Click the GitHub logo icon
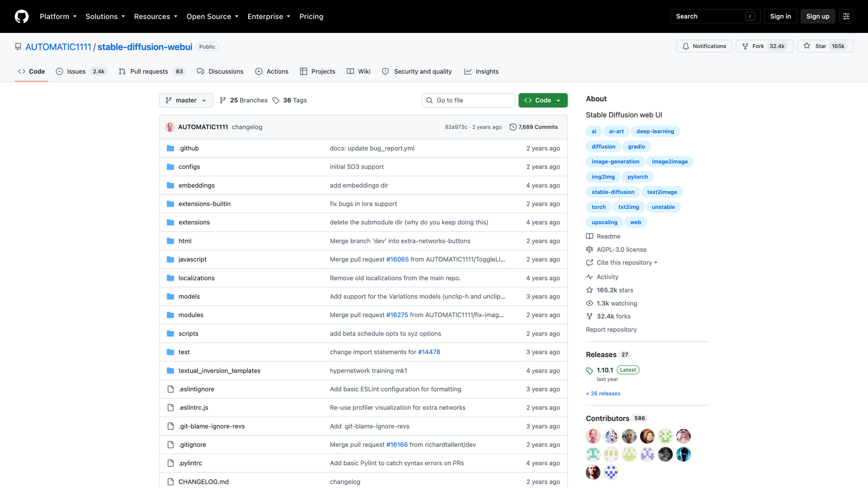This screenshot has height=488, width=868. tap(22, 16)
